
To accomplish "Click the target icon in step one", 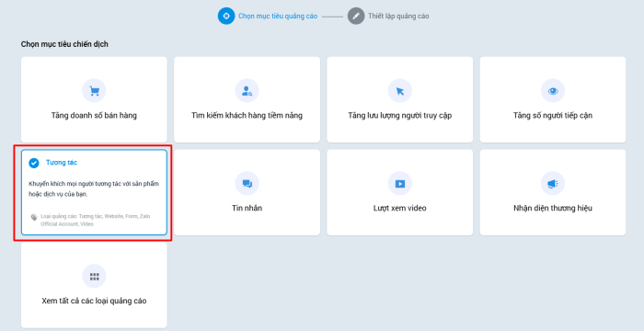I will tap(226, 16).
